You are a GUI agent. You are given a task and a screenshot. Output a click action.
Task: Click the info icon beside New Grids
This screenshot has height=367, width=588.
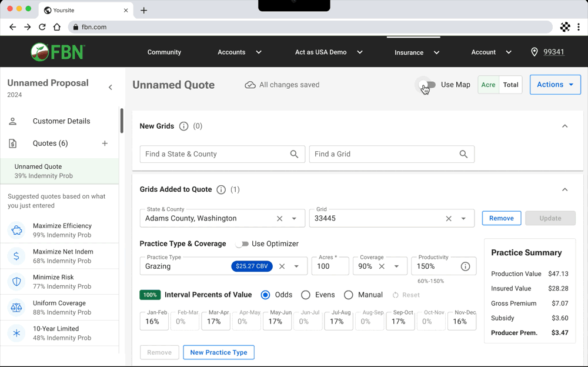pos(183,126)
